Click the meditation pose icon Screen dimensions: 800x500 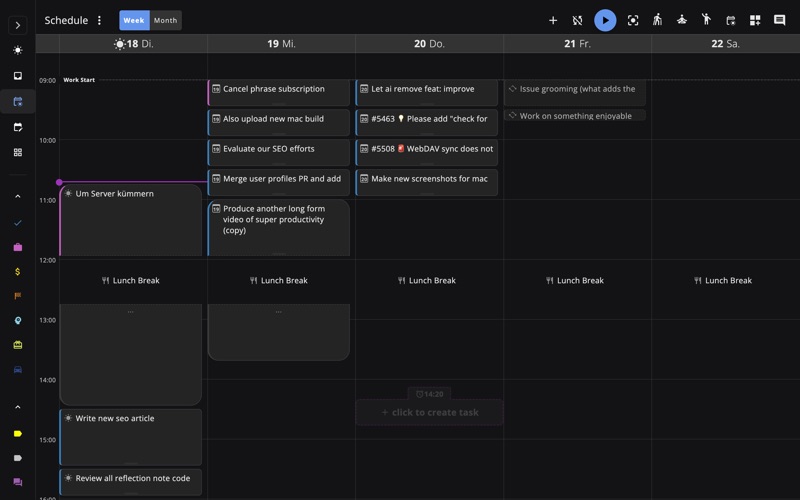coord(682,20)
